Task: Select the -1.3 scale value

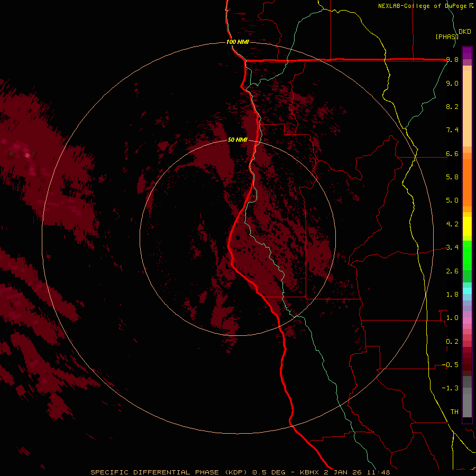Action: pos(451,388)
